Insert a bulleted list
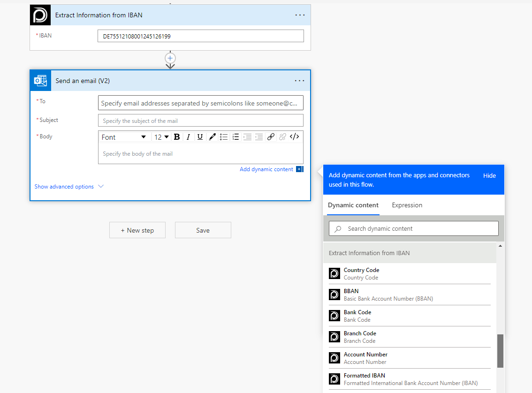The width and height of the screenshot is (532, 393). tap(224, 137)
